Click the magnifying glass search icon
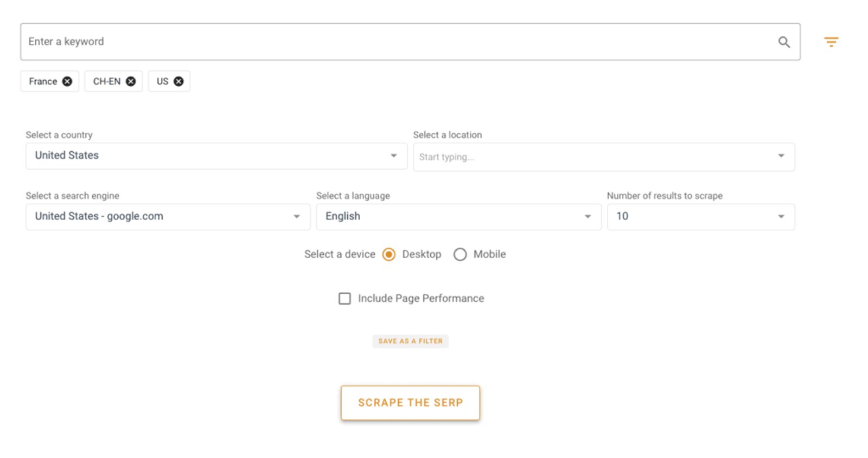 (x=784, y=42)
